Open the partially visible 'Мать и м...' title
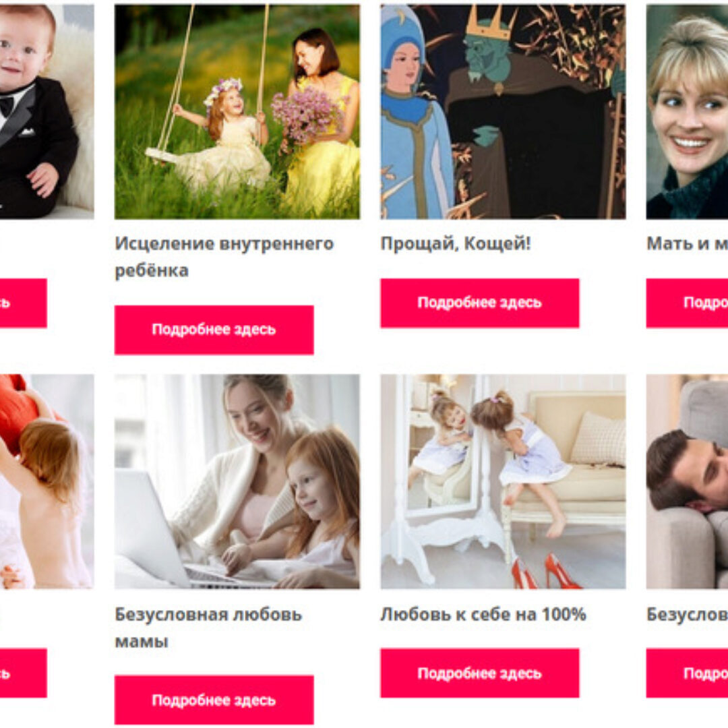The image size is (728, 728). [x=687, y=243]
